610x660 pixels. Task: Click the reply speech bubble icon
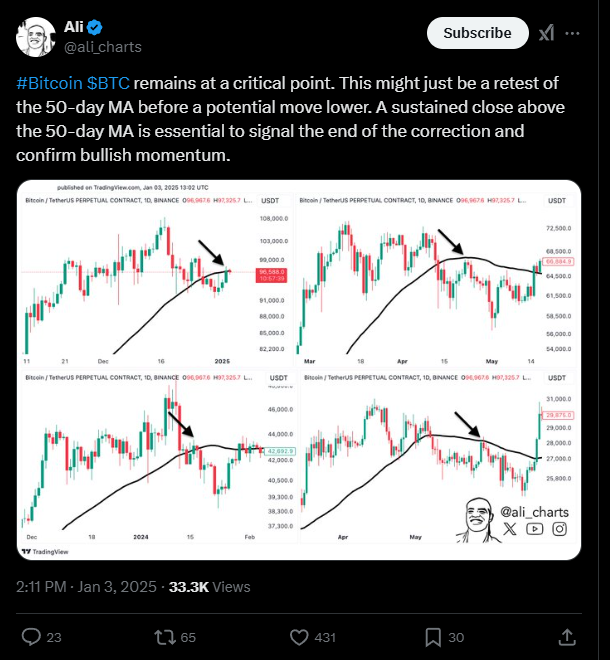point(31,637)
